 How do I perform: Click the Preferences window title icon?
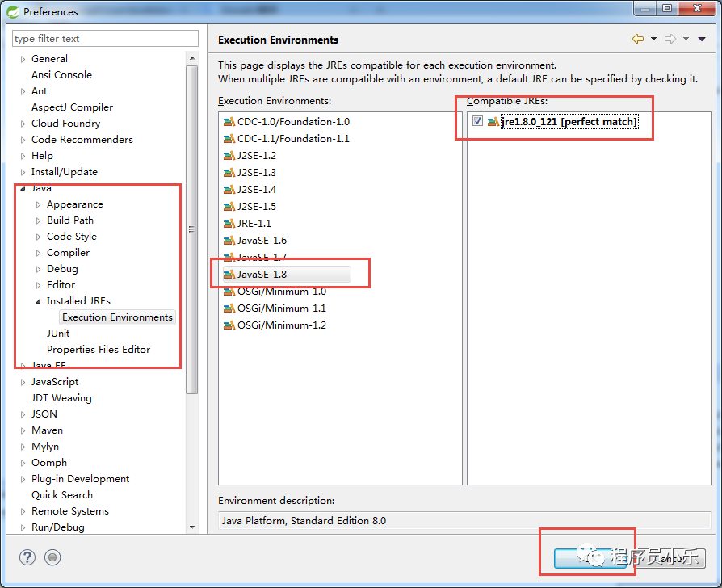13,11
